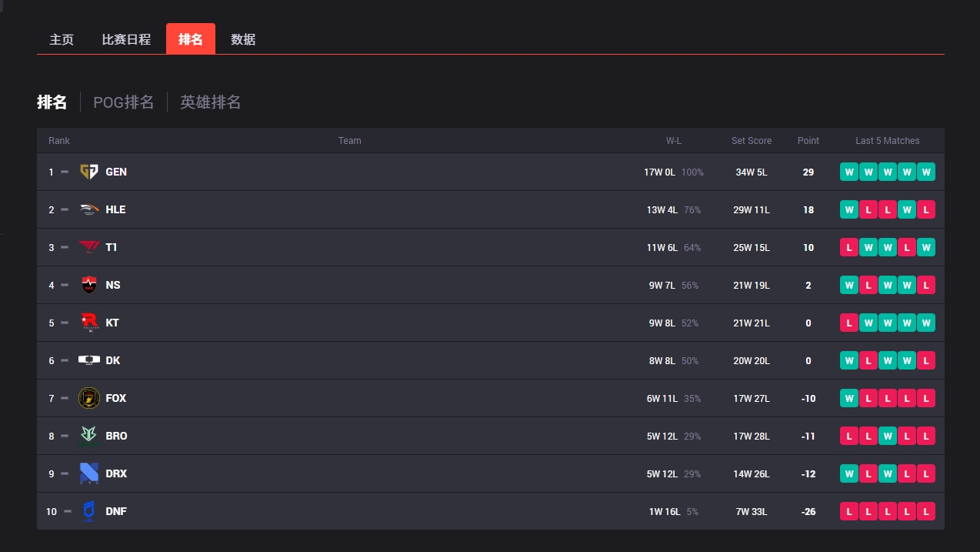Click DNF's 1W 16L record

[x=665, y=512]
